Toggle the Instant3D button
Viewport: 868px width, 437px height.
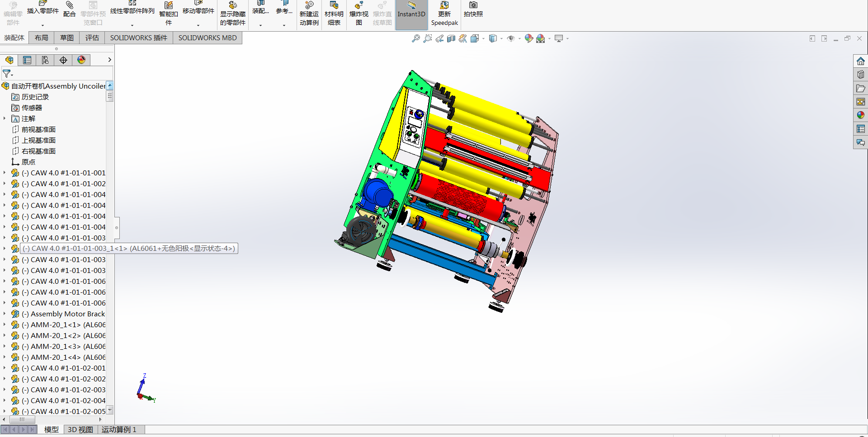pyautogui.click(x=411, y=14)
